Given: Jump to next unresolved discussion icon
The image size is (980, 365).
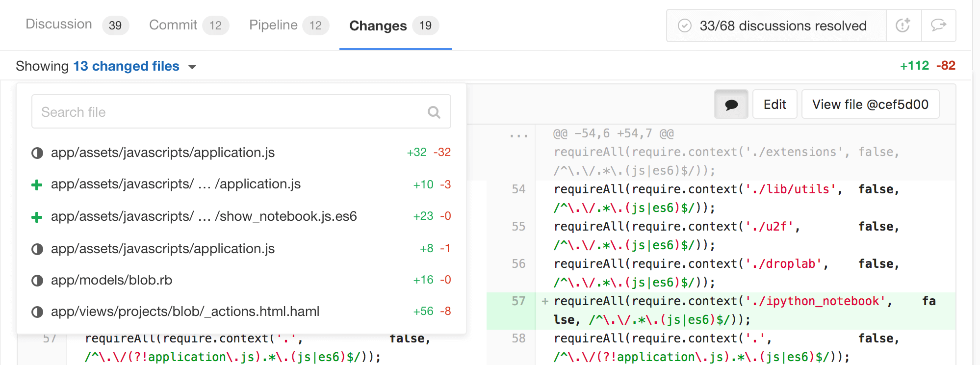Looking at the screenshot, I should pyautogui.click(x=903, y=26).
